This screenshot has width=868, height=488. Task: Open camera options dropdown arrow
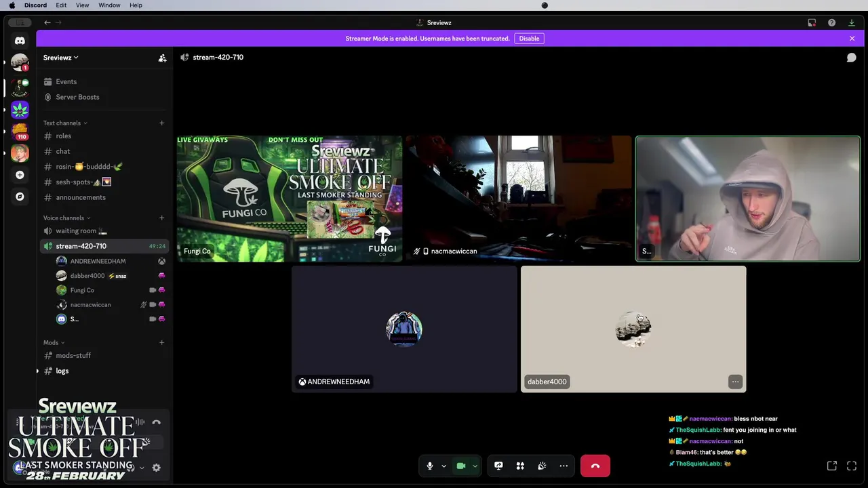tap(475, 466)
